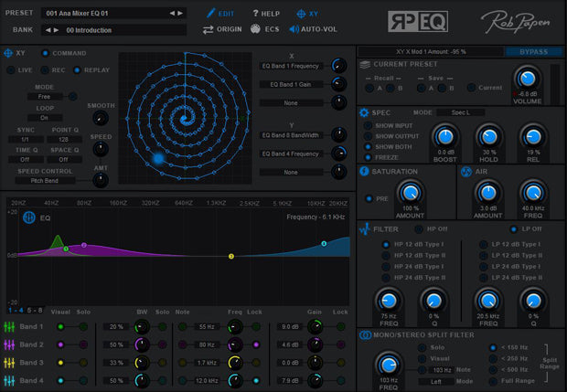Click the Band 1 green sliders icon
This screenshot has width=567, height=392.
pos(9,326)
